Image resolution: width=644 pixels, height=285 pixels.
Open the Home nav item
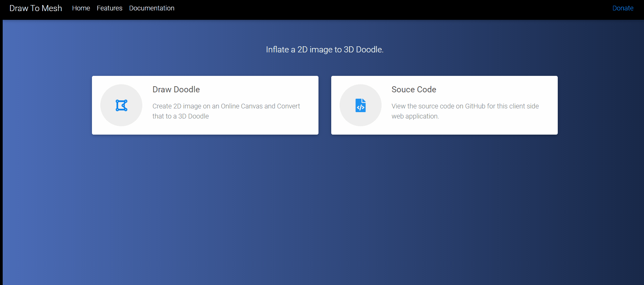click(x=81, y=8)
